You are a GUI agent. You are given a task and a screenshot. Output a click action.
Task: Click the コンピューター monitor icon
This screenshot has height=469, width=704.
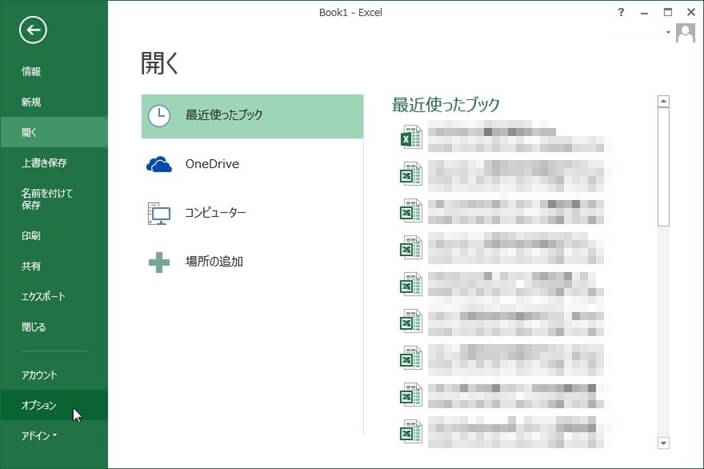coord(159,213)
